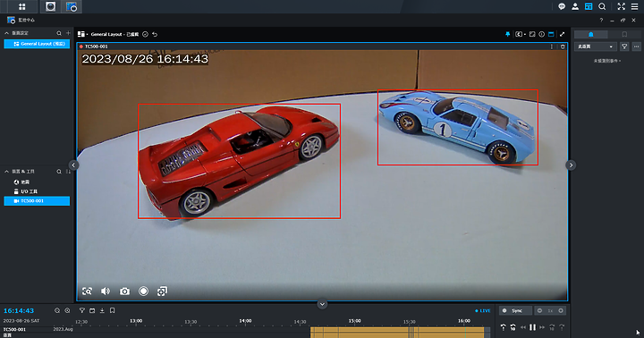Select camera TC500-001 in the devices list
This screenshot has width=644, height=338.
(37, 201)
